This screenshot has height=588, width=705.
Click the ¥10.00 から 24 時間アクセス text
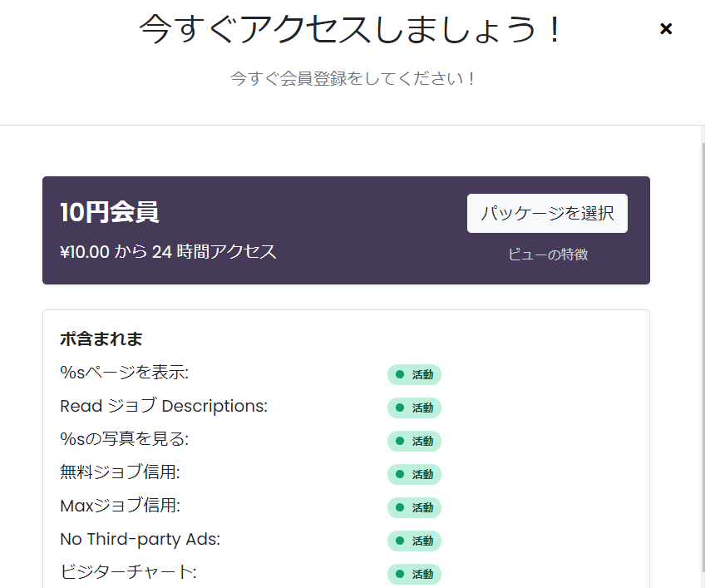[x=168, y=251]
